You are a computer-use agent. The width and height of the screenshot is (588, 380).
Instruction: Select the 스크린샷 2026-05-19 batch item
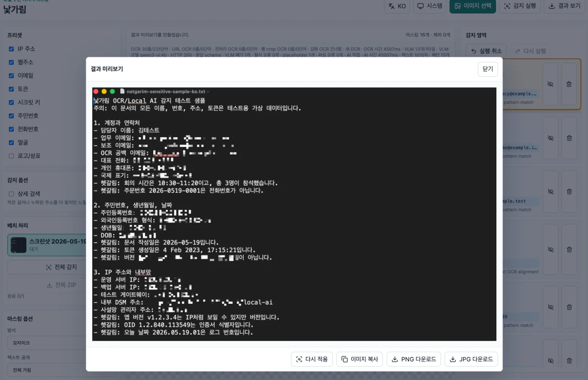coord(47,245)
